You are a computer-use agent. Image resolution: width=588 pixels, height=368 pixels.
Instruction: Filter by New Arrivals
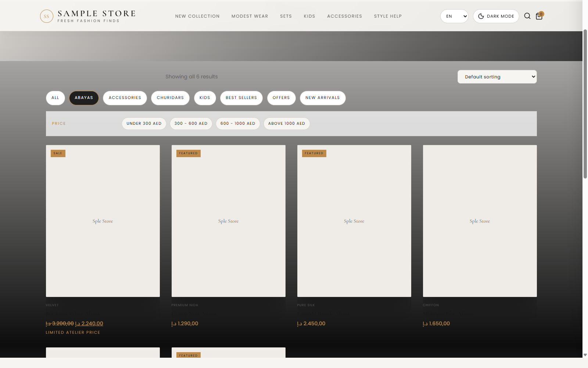coord(323,98)
